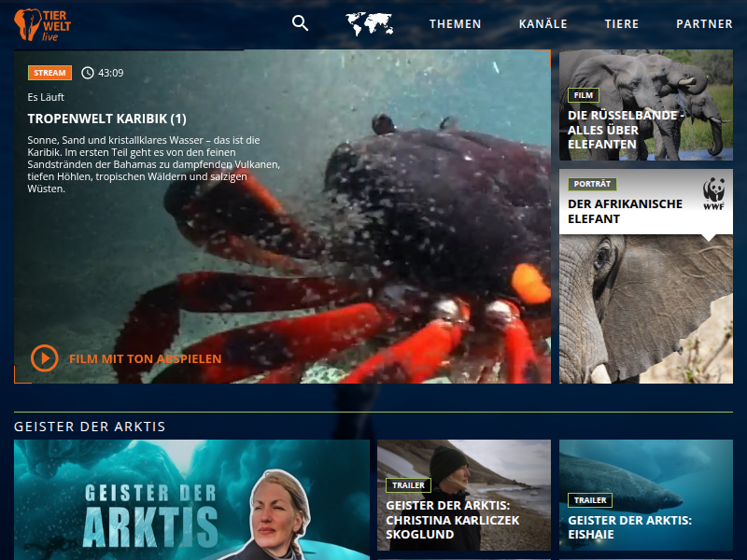Open search with the magnifying glass icon
This screenshot has height=560, width=747.
click(x=300, y=23)
